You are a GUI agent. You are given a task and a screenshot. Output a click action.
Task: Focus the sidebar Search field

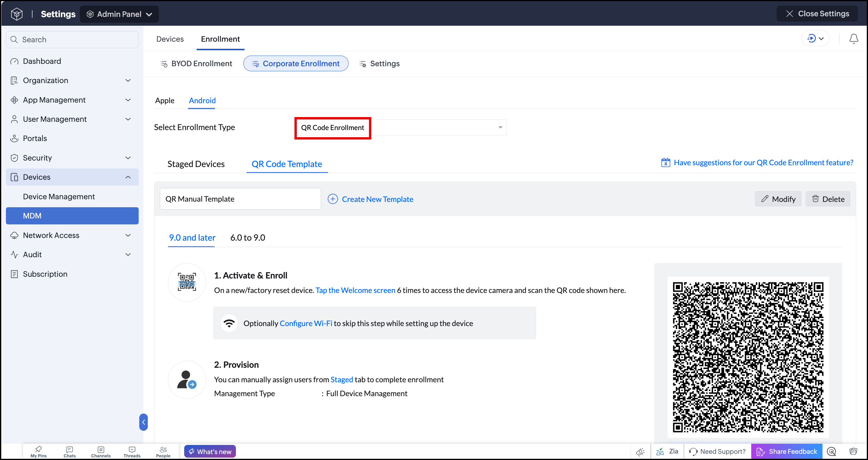tap(72, 39)
